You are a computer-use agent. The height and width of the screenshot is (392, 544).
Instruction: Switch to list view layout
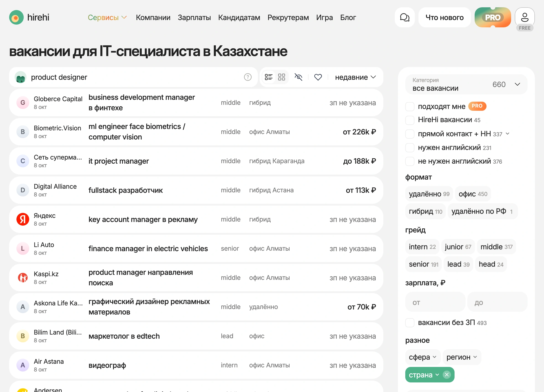click(x=269, y=77)
